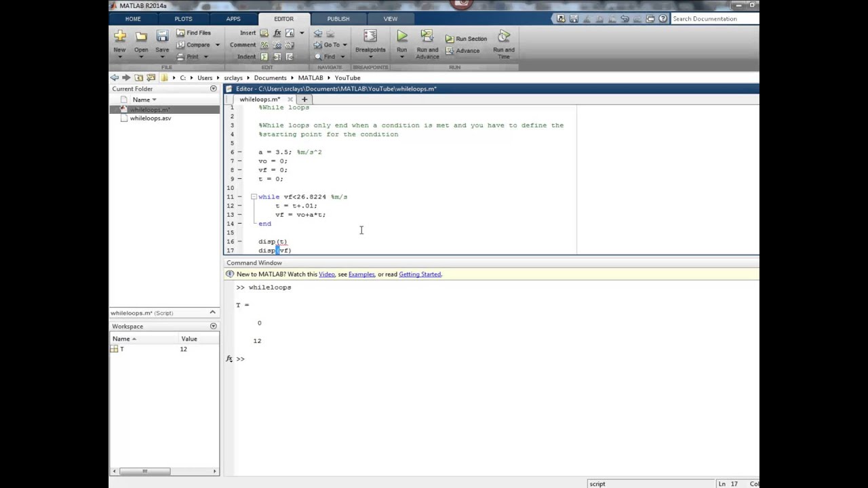
Task: Open Find Files tool
Action: coord(193,33)
